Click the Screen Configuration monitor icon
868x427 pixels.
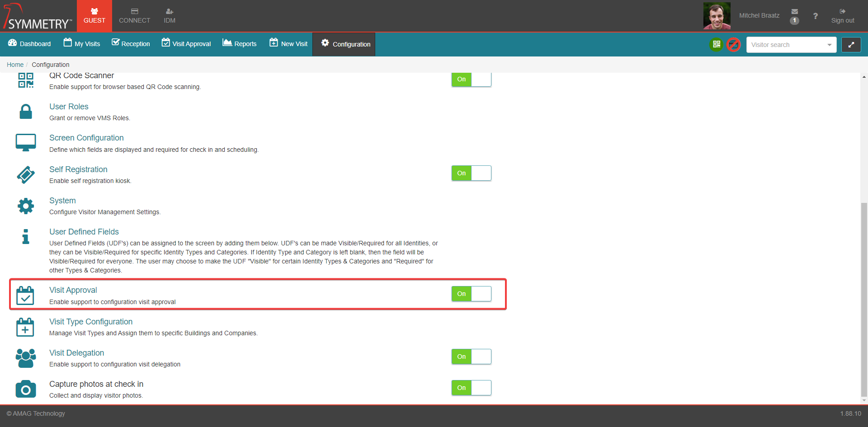(x=26, y=142)
